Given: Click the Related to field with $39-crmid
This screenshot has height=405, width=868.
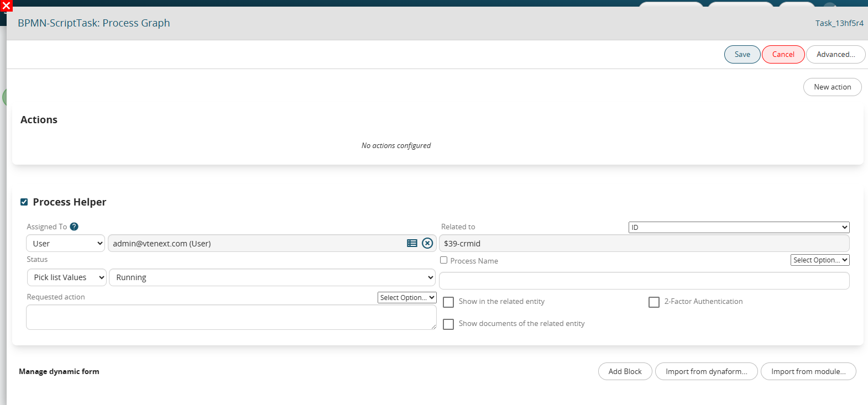Looking at the screenshot, I should [x=644, y=243].
